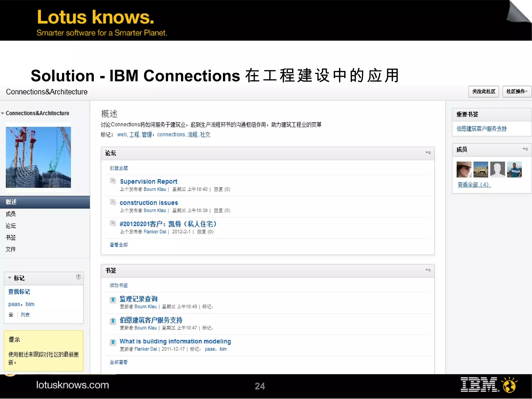Click the community construction crane photo

[x=38, y=157]
